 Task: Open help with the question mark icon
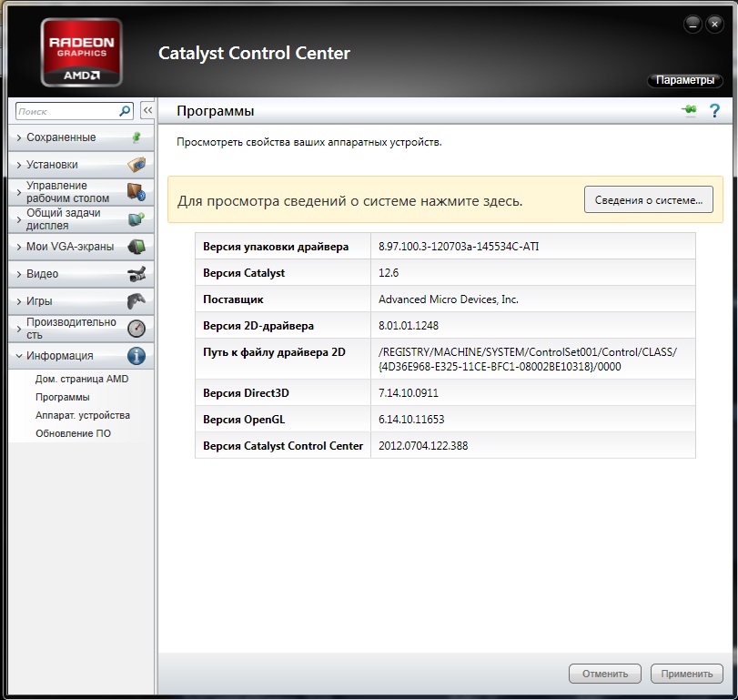714,111
